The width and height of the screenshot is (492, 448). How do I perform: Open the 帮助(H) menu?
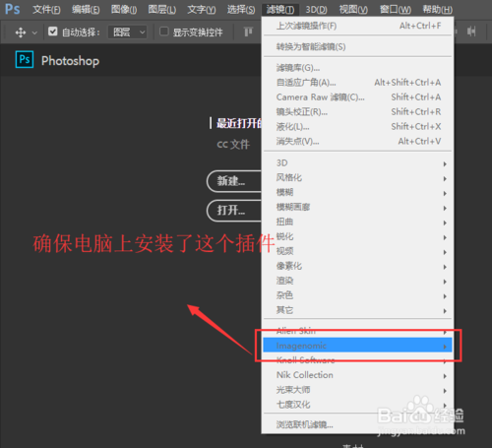[438, 10]
